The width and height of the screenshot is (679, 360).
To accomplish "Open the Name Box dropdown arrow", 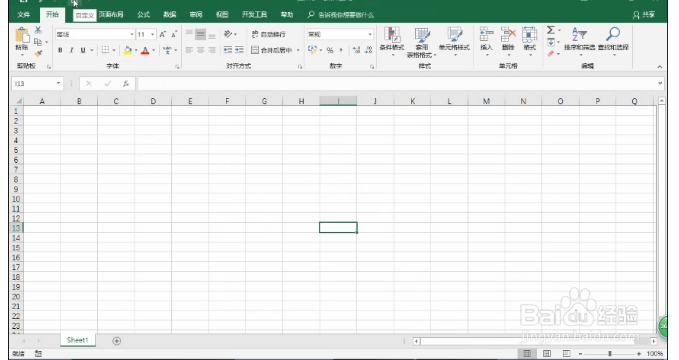I will click(x=58, y=83).
